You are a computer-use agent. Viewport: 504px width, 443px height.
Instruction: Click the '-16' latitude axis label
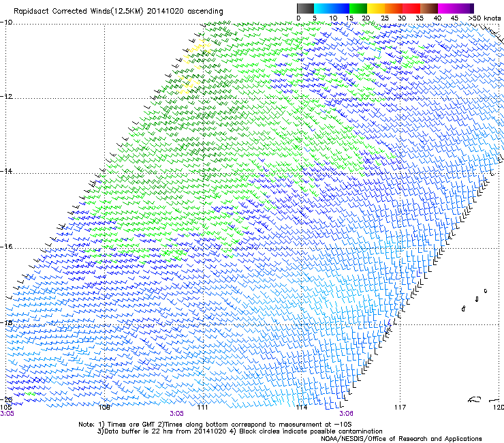point(6,247)
